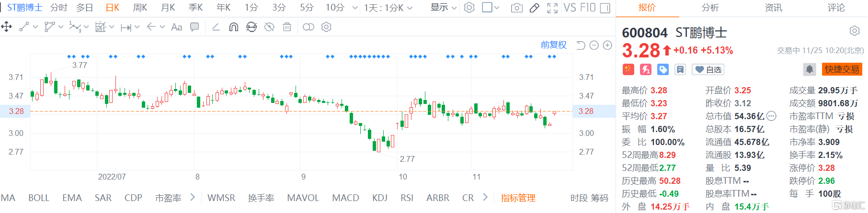Select the eraser line tool
Viewport: 868px width, 213px height.
tap(216, 27)
